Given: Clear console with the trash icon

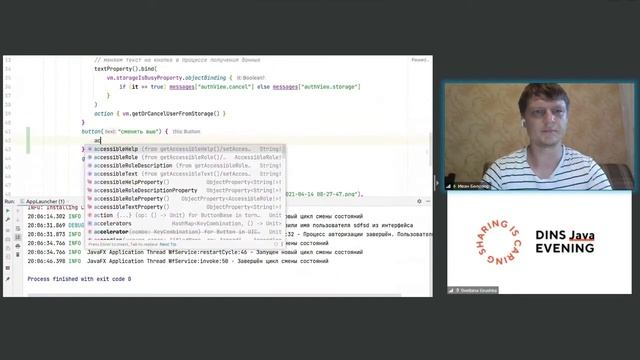Looking at the screenshot, I should pyautogui.click(x=18, y=255).
